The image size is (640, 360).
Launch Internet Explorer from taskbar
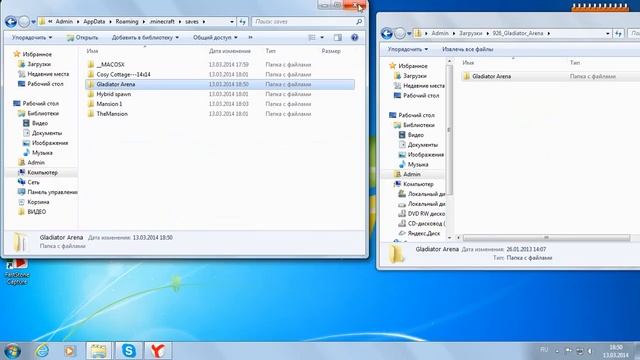tap(42, 351)
